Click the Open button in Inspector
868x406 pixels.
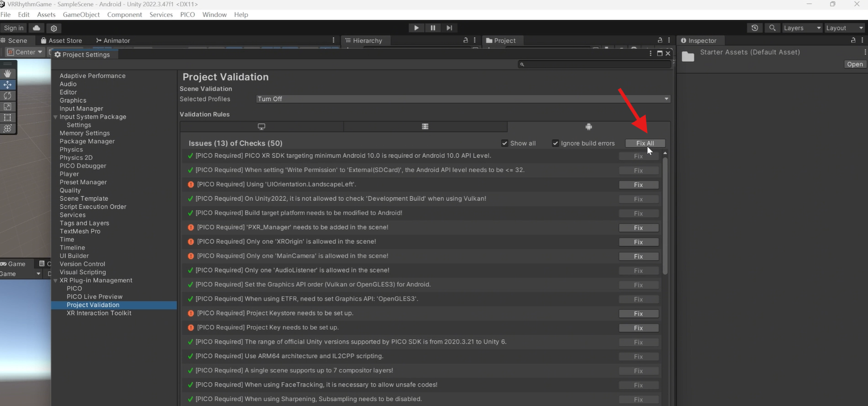coord(855,64)
